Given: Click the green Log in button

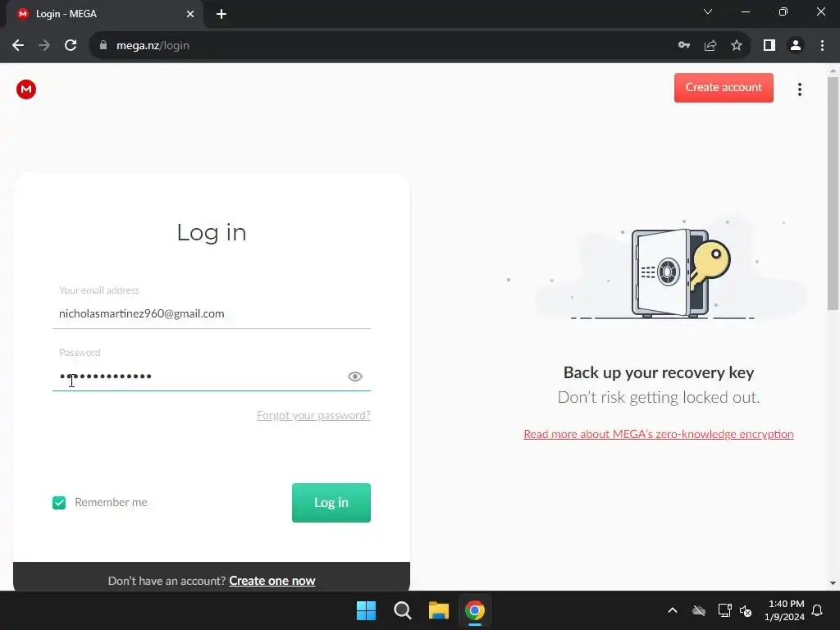Looking at the screenshot, I should pyautogui.click(x=331, y=503).
